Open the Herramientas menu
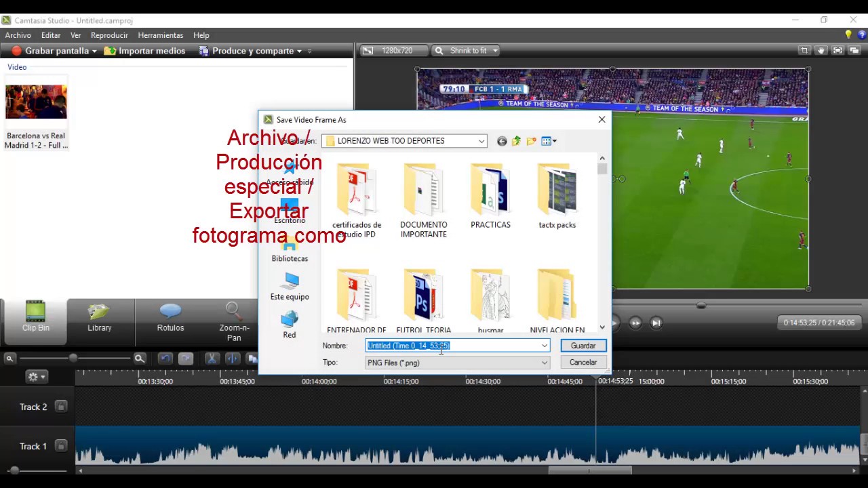 [x=161, y=35]
